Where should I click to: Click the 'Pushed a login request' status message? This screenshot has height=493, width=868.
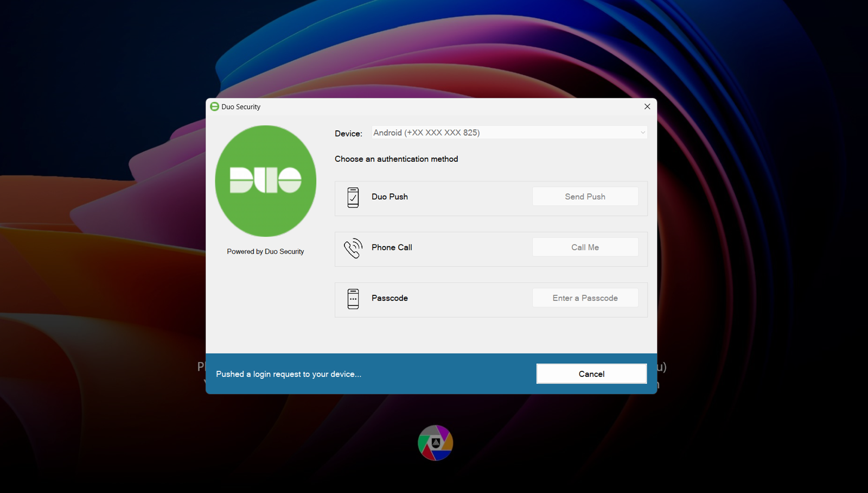[x=288, y=374]
